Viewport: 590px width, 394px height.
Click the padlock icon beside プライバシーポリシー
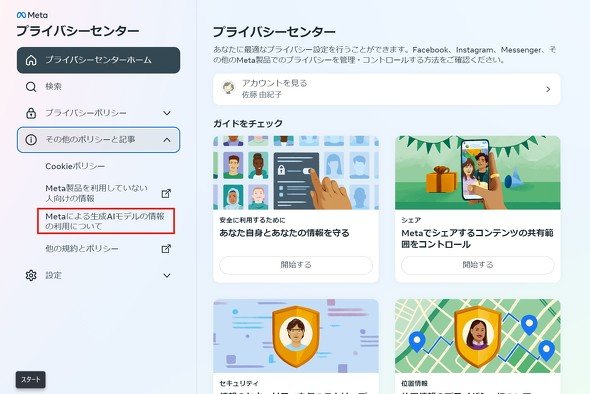point(31,113)
